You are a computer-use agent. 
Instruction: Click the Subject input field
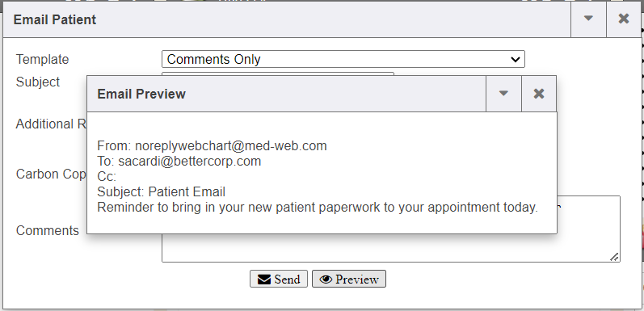tap(278, 74)
